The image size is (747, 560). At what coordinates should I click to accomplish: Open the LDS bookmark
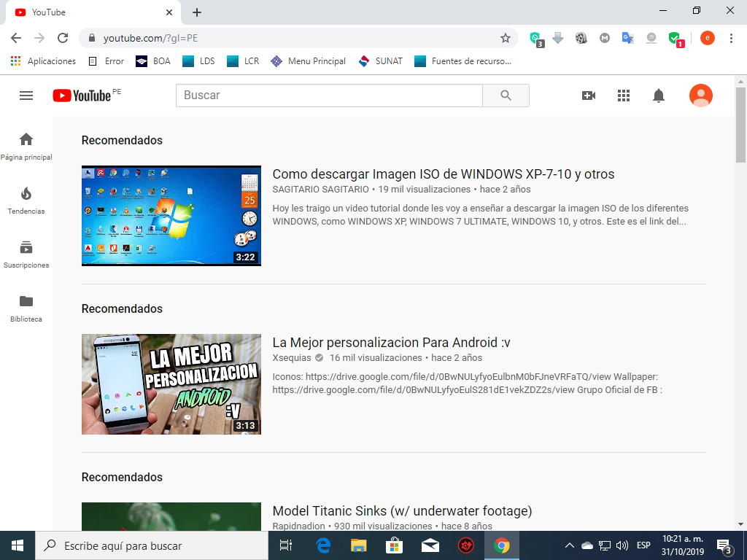point(198,61)
